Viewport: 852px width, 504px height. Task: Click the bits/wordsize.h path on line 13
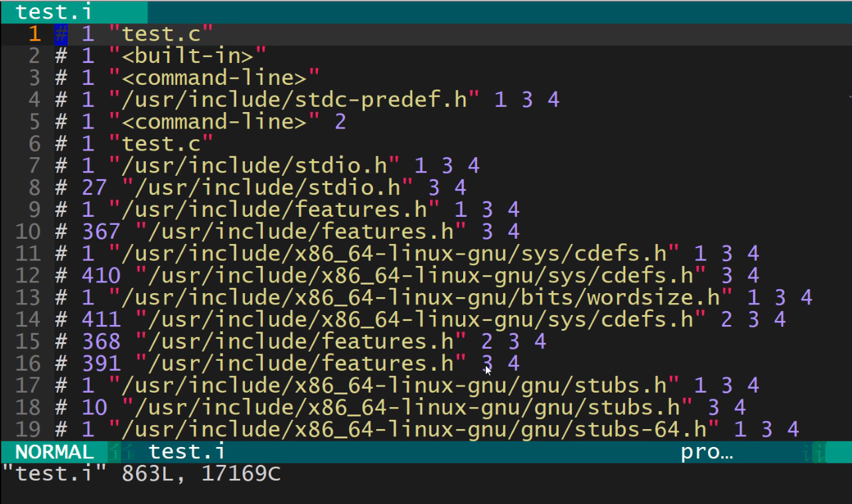tap(420, 296)
